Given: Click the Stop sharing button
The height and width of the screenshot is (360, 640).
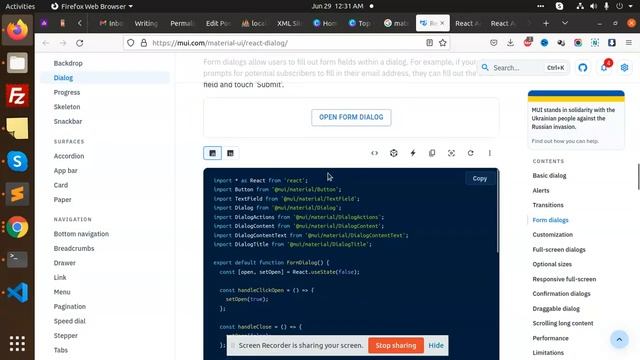Looking at the screenshot, I should point(396,345).
